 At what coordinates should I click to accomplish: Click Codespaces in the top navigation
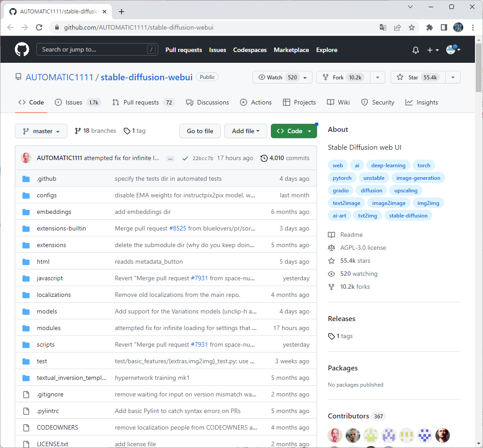coord(250,50)
